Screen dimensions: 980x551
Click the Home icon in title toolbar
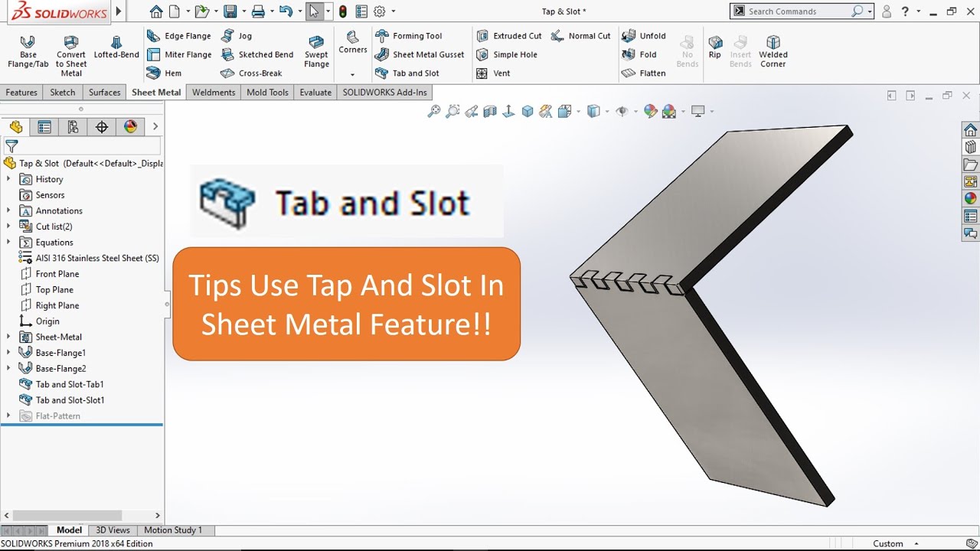[x=156, y=11]
